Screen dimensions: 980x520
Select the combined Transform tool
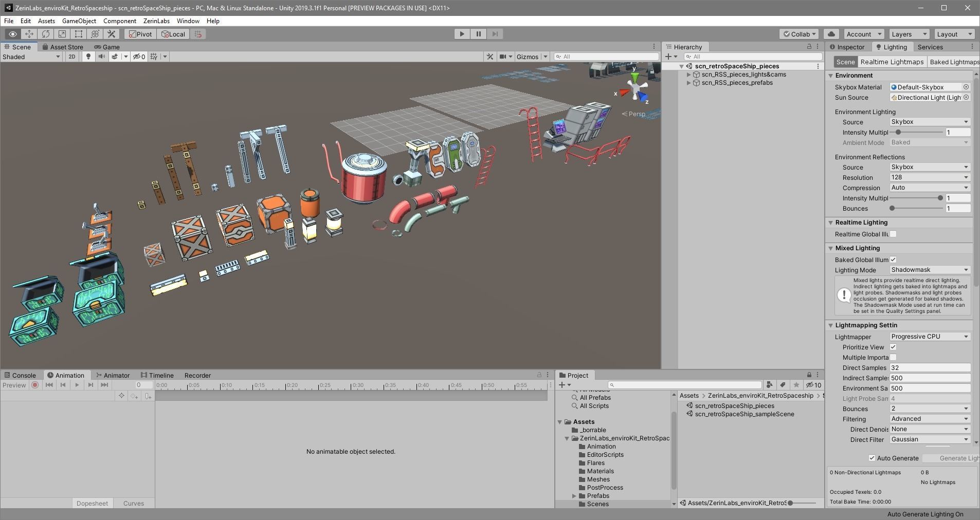[95, 34]
